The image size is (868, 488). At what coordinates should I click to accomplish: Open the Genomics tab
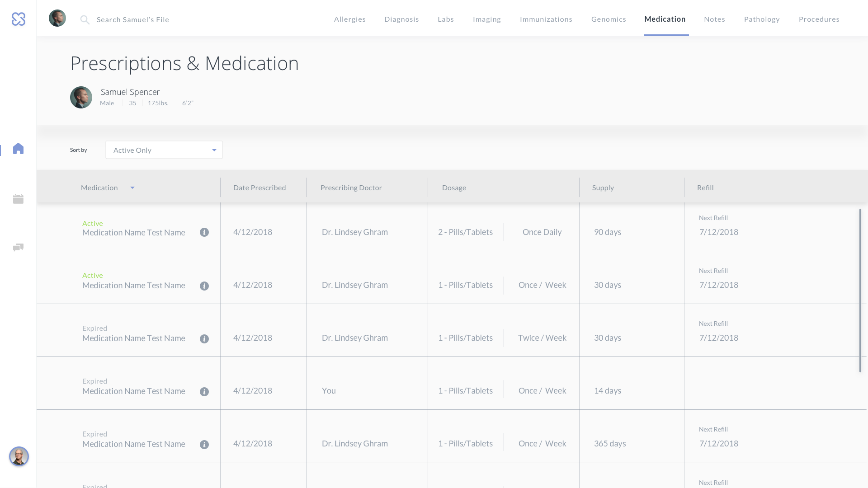609,19
